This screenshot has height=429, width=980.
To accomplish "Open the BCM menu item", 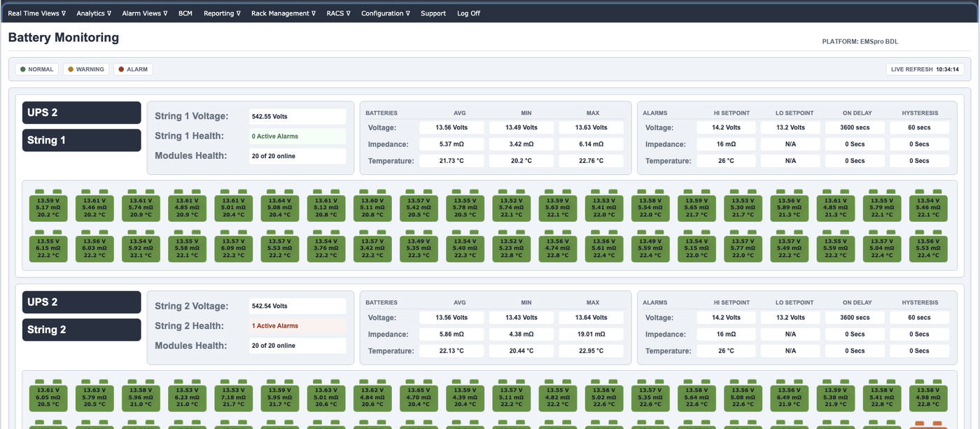I will click(x=185, y=13).
